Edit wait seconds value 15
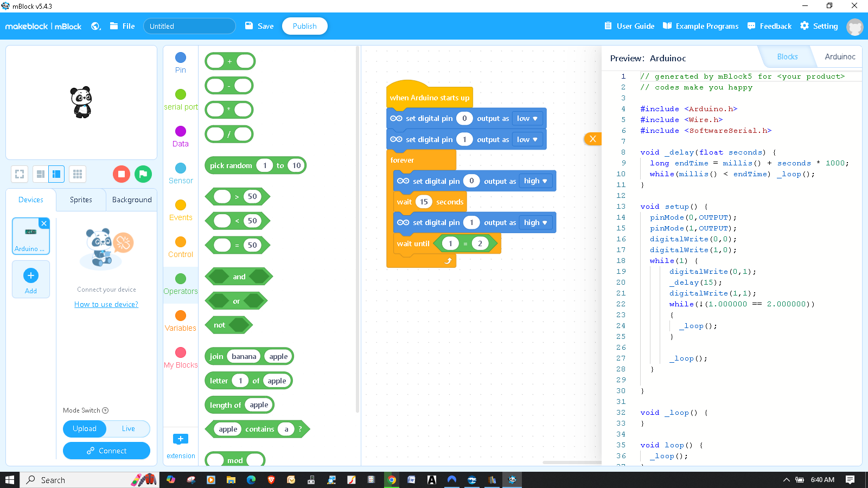Screen dimensions: 868x488 click(x=424, y=202)
